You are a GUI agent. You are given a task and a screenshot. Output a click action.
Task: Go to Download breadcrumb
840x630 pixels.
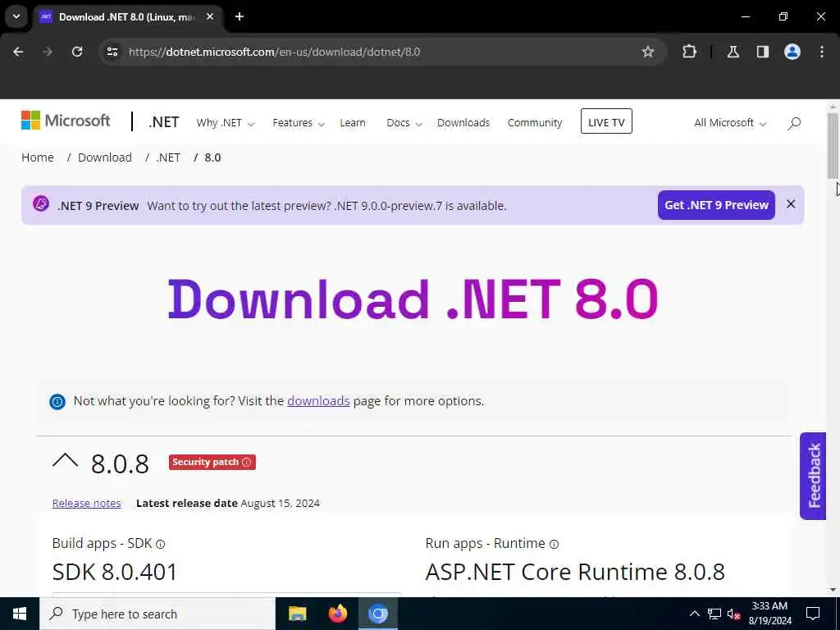point(105,157)
